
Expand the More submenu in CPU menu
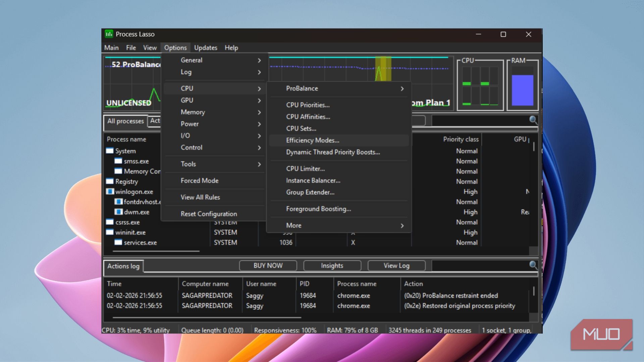pos(339,226)
